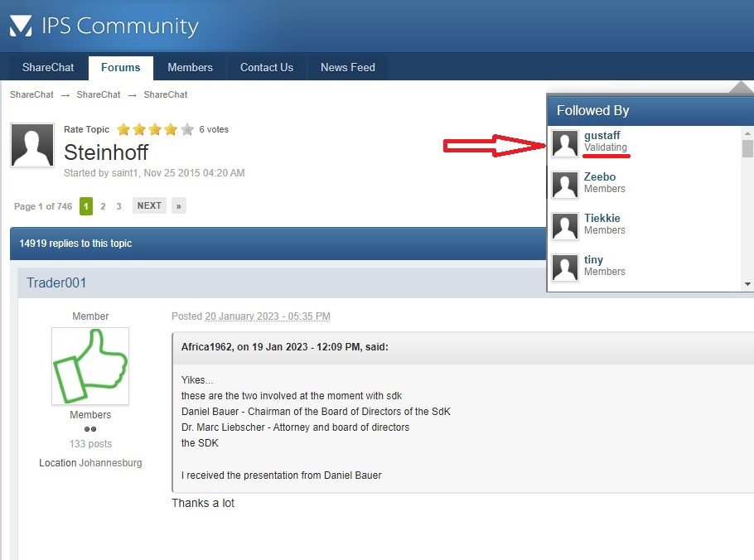Open tiny's profile link
The image size is (754, 560).
[x=593, y=259]
